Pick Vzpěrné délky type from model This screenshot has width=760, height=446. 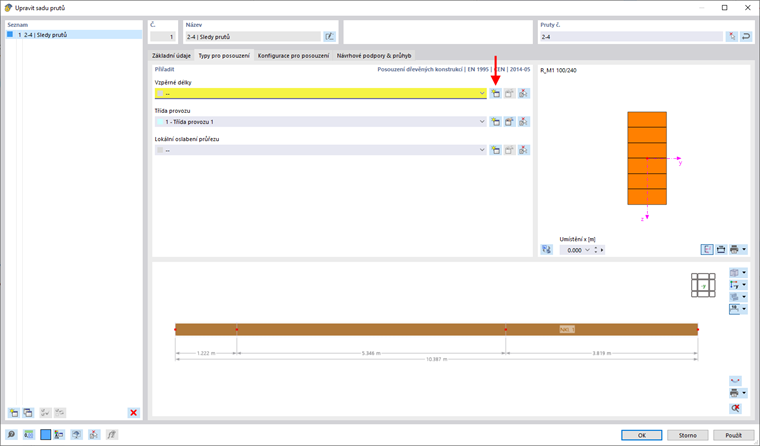(523, 94)
